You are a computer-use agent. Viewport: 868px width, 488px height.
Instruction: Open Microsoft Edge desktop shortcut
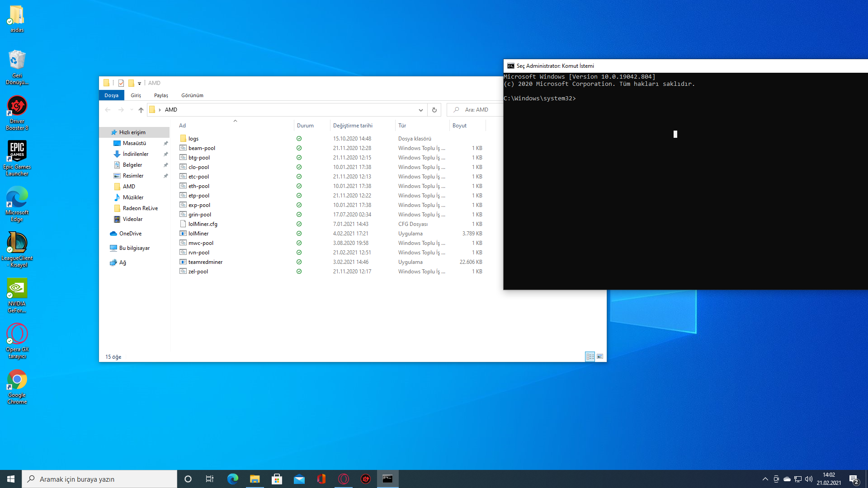pyautogui.click(x=17, y=204)
